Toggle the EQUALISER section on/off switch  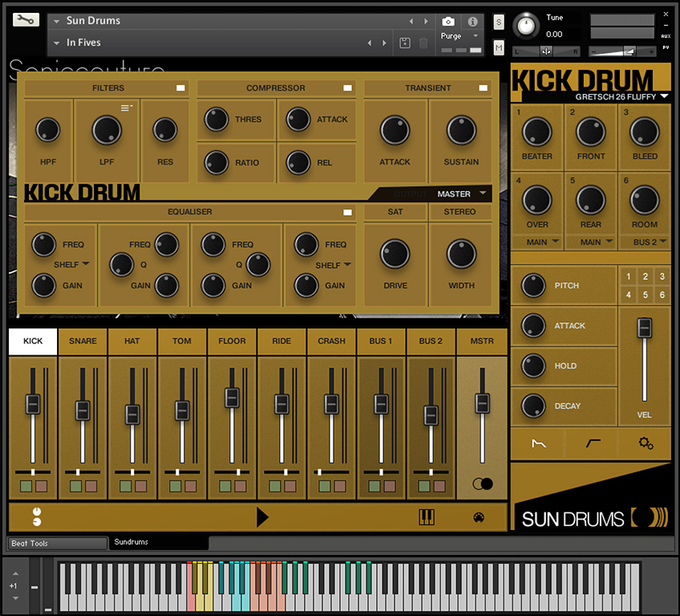pos(347,212)
